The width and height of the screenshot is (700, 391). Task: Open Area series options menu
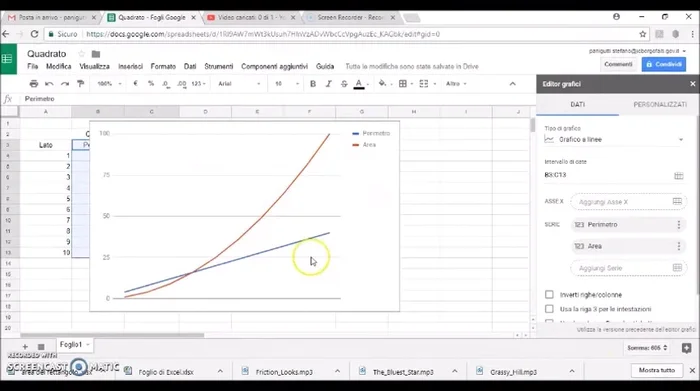tap(679, 246)
